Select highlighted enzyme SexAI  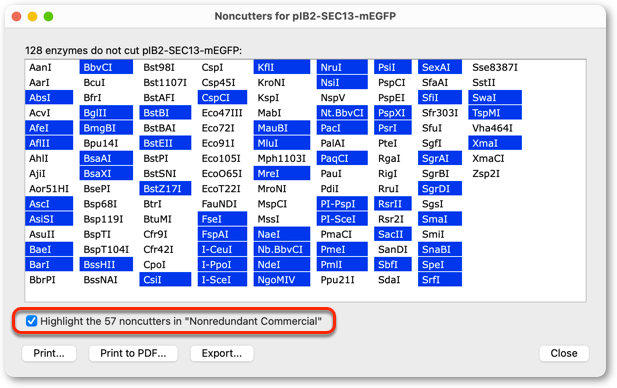click(x=440, y=67)
